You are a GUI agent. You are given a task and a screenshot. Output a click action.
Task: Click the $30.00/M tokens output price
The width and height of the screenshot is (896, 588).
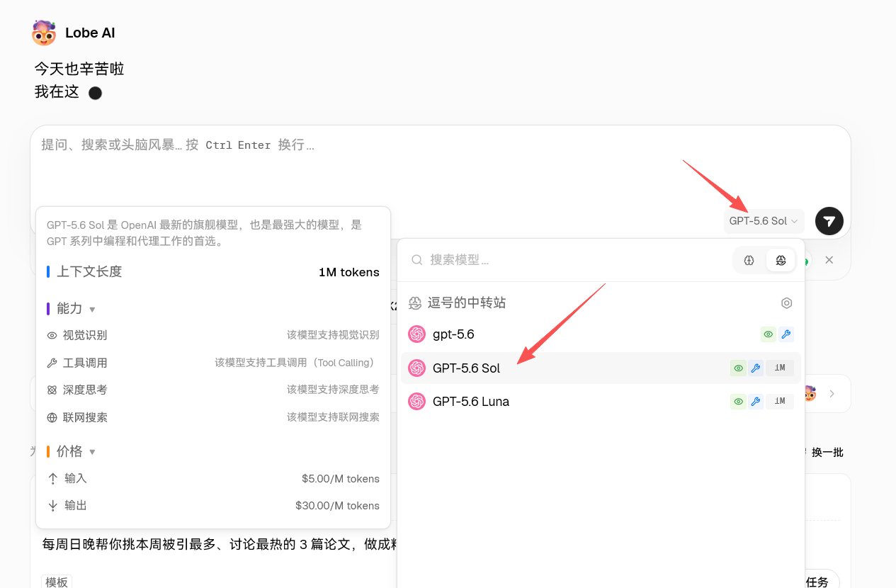338,506
